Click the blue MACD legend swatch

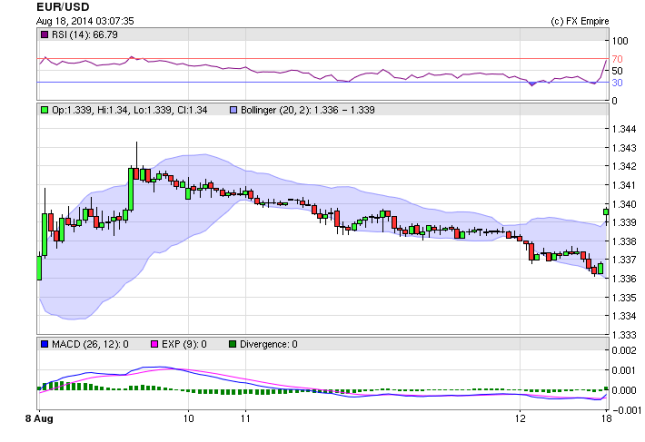tap(44, 344)
